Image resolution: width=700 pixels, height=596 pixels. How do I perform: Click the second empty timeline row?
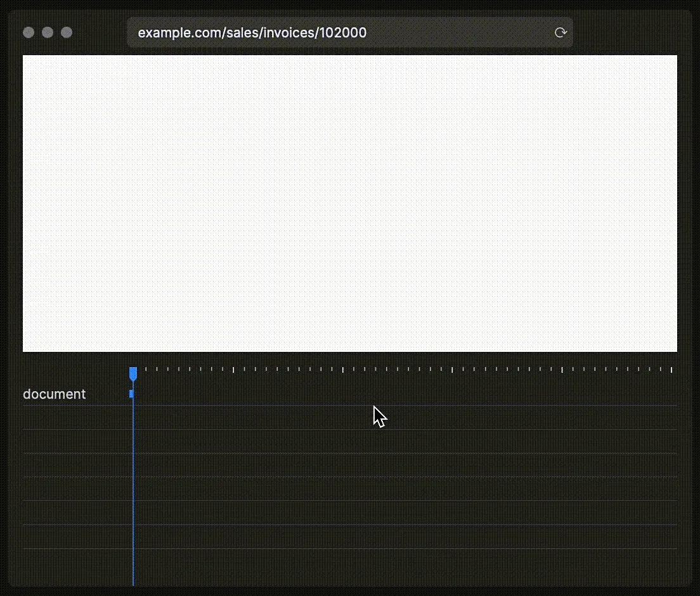click(x=380, y=441)
